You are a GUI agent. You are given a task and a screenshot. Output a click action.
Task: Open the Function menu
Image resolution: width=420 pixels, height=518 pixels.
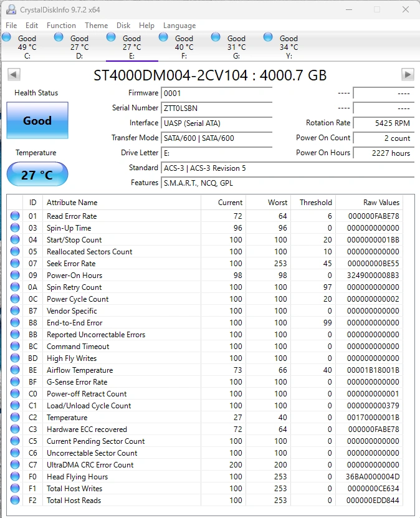pos(61,26)
